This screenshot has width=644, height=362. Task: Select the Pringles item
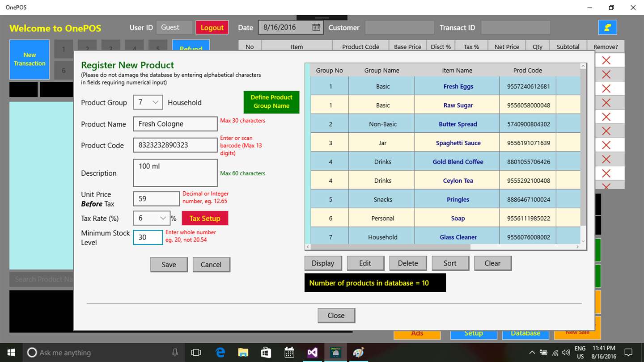tap(458, 199)
